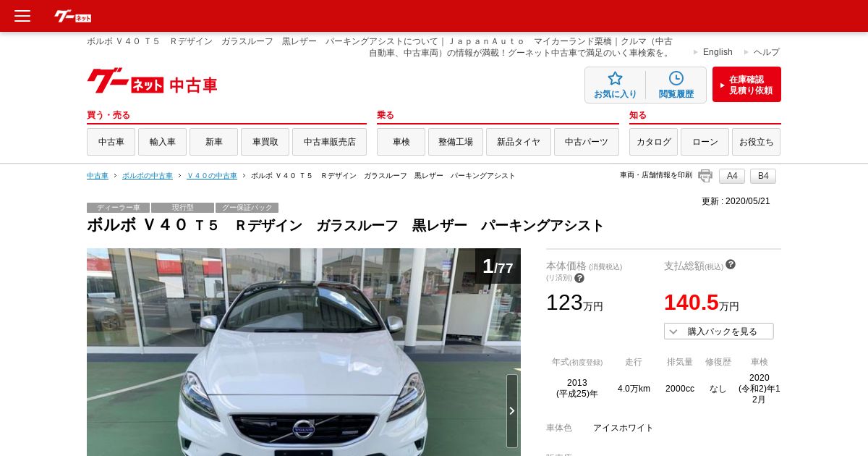This screenshot has width=868, height=456.
Task: Click the printer icon
Action: pos(705,176)
